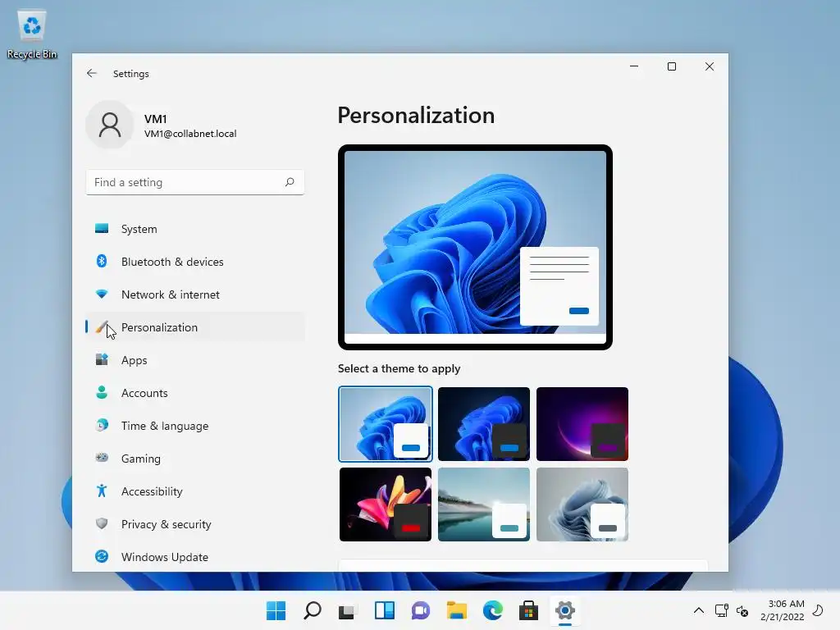
Task: Click the Accounts person icon in sidebar
Action: (x=101, y=393)
